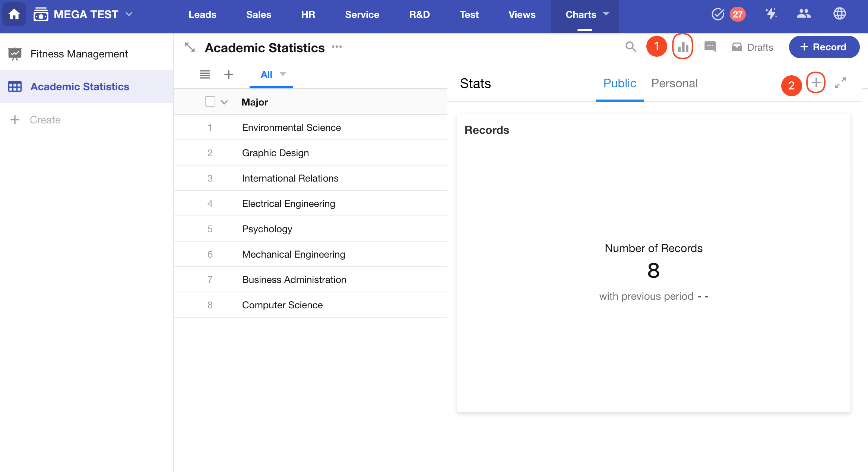
Task: Click the + Record button
Action: [x=824, y=47]
